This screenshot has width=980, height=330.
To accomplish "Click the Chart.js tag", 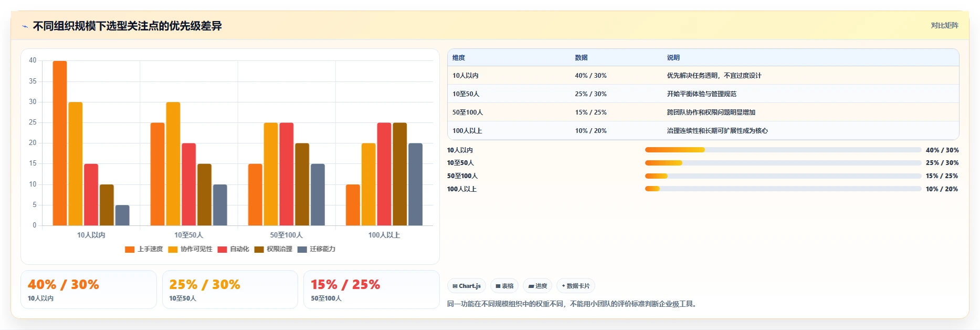I will (x=467, y=286).
